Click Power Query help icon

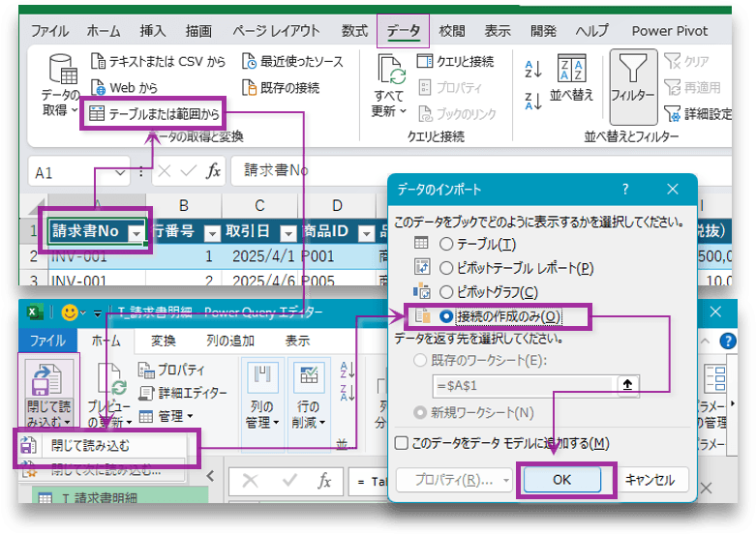coord(728,342)
